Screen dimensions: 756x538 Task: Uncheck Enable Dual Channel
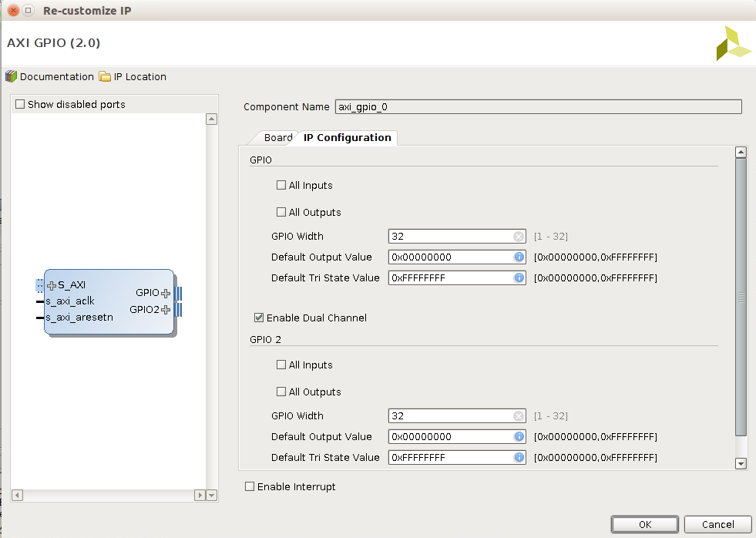(x=259, y=318)
